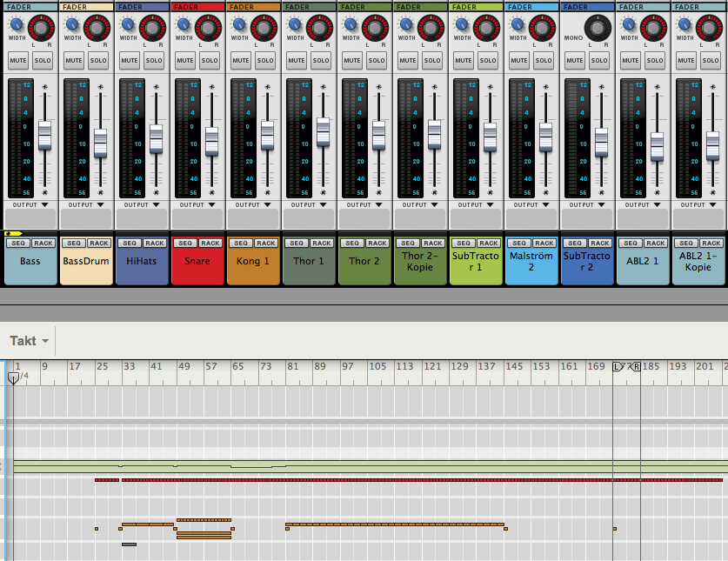728x561 pixels.
Task: Expand Output menu on ABL2 1 channel
Action: 645,205
